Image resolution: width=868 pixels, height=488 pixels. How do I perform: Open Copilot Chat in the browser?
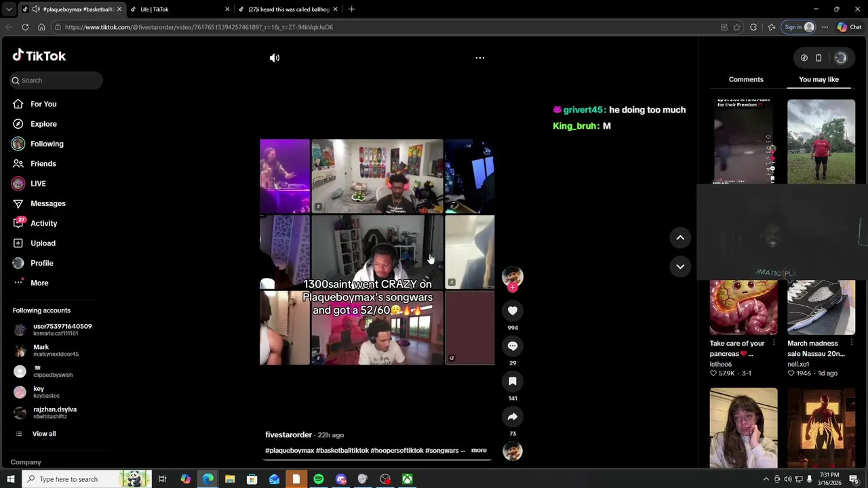click(849, 27)
